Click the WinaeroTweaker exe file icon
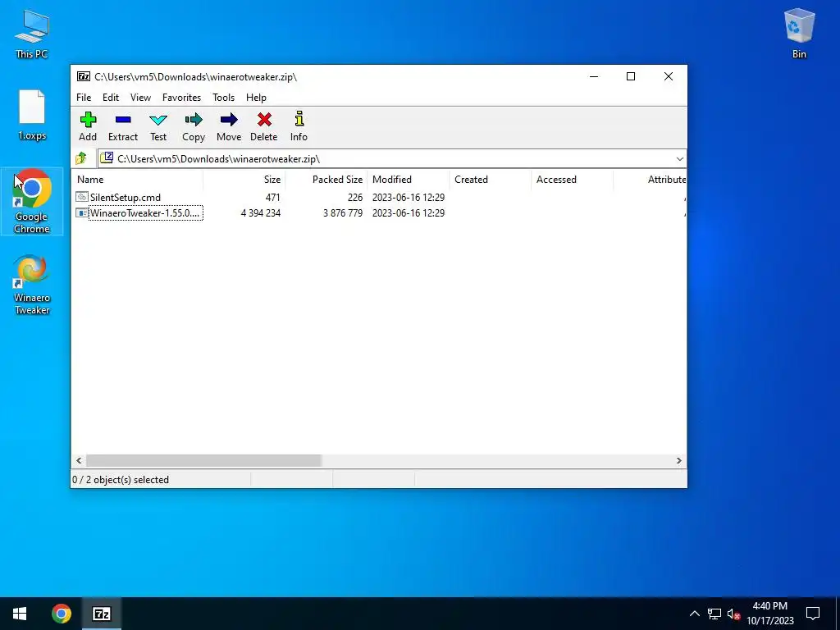 click(x=82, y=212)
